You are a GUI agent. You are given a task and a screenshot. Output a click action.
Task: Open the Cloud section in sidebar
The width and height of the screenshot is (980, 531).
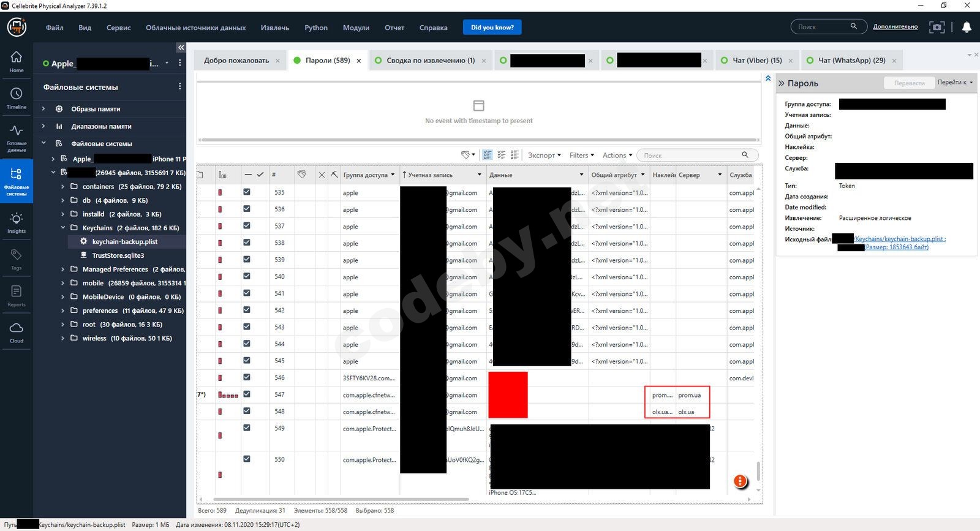(17, 333)
